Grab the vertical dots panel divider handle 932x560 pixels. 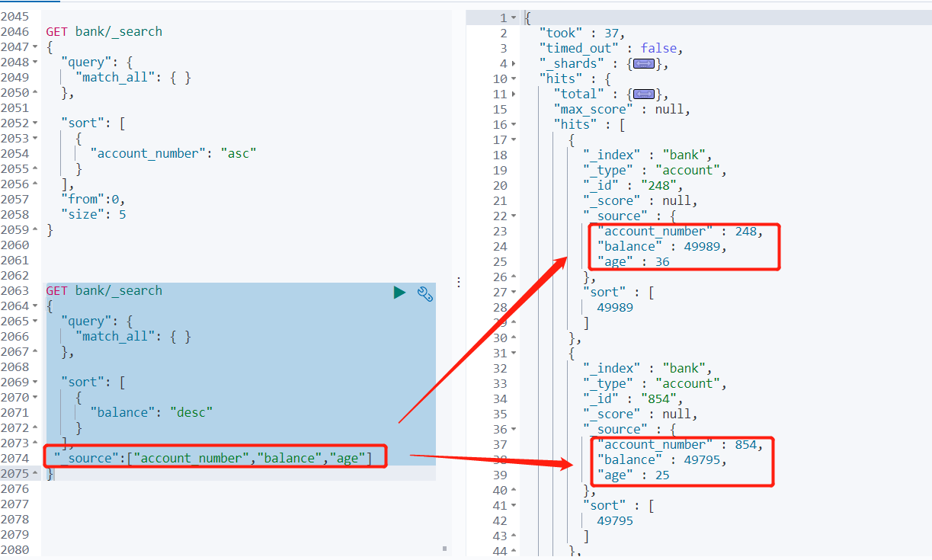[x=459, y=282]
